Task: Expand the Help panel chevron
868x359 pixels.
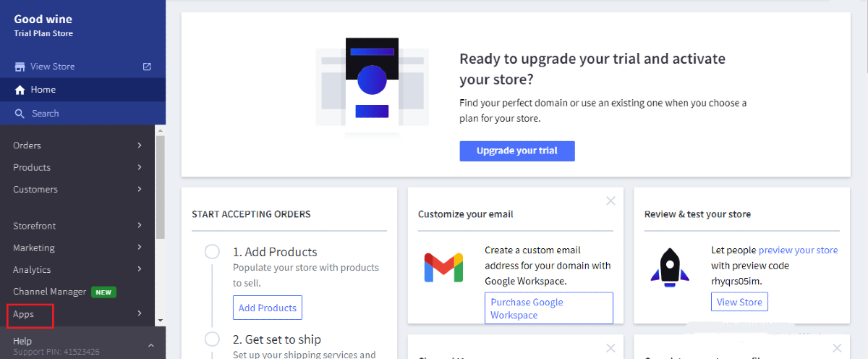Action: click(x=151, y=346)
